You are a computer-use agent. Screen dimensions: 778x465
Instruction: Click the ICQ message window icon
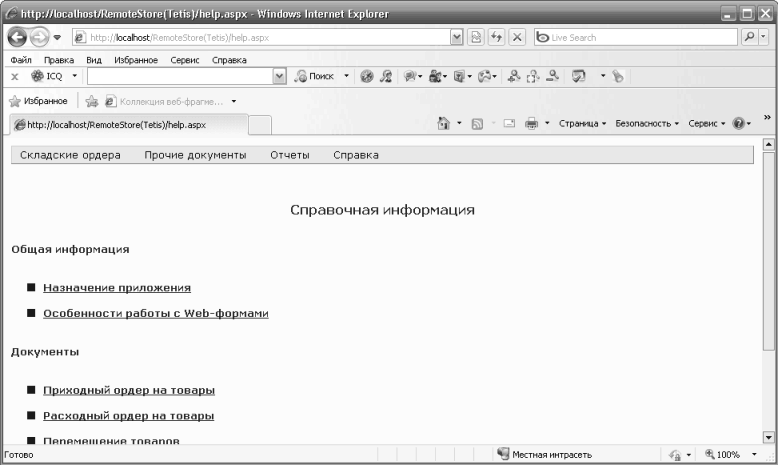[579, 76]
